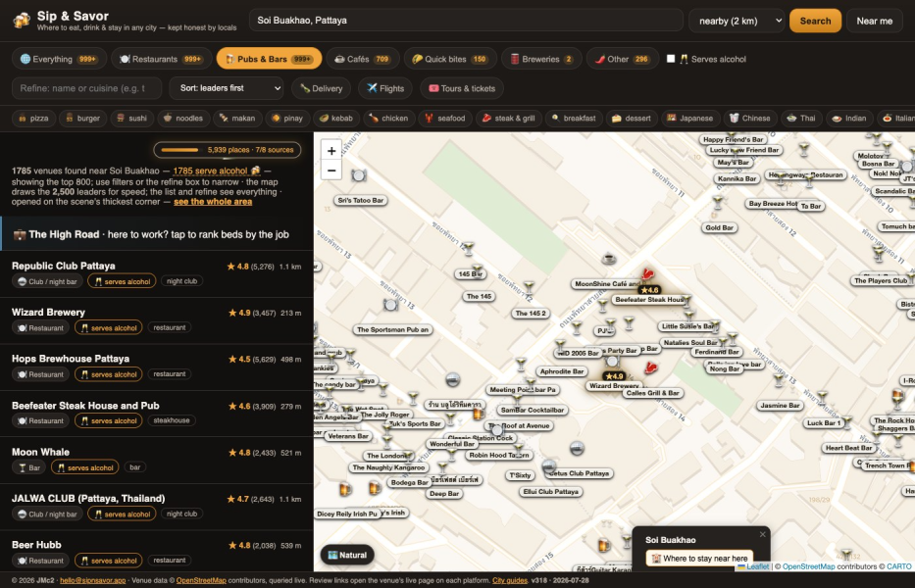This screenshot has width=915, height=588.
Task: Toggle the steak & grill chip
Action: tap(509, 118)
